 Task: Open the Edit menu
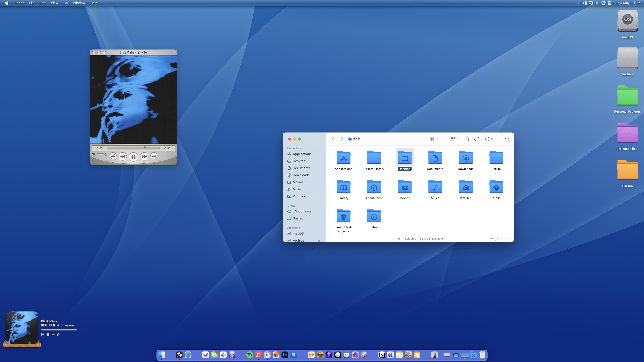42,3
